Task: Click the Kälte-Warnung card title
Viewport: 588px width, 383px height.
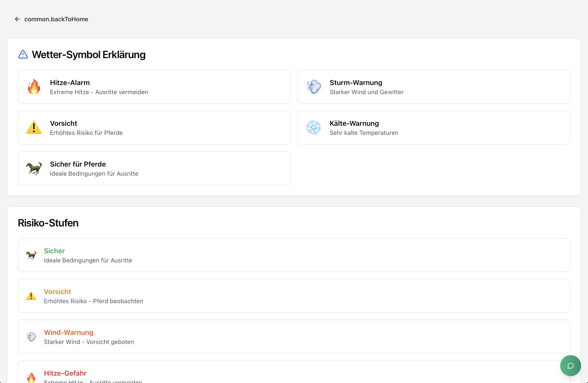Action: click(354, 123)
